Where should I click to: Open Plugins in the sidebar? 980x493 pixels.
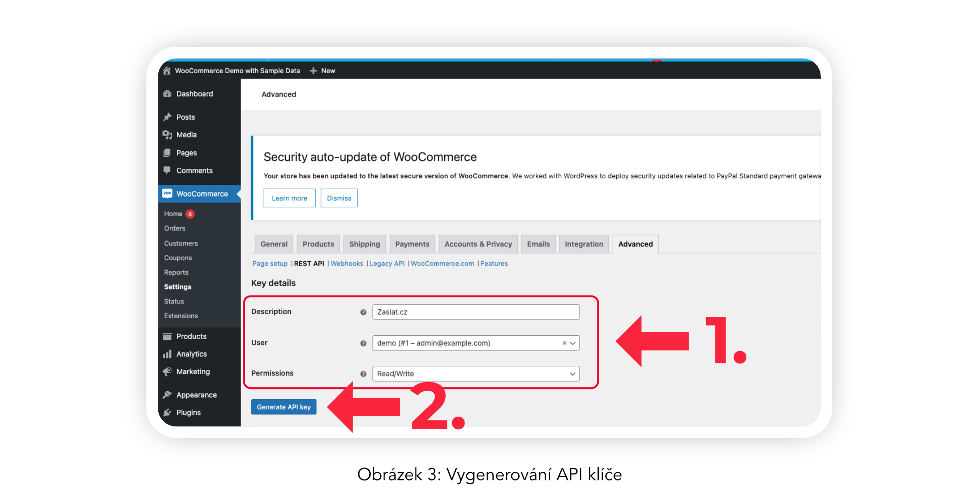[x=188, y=413]
